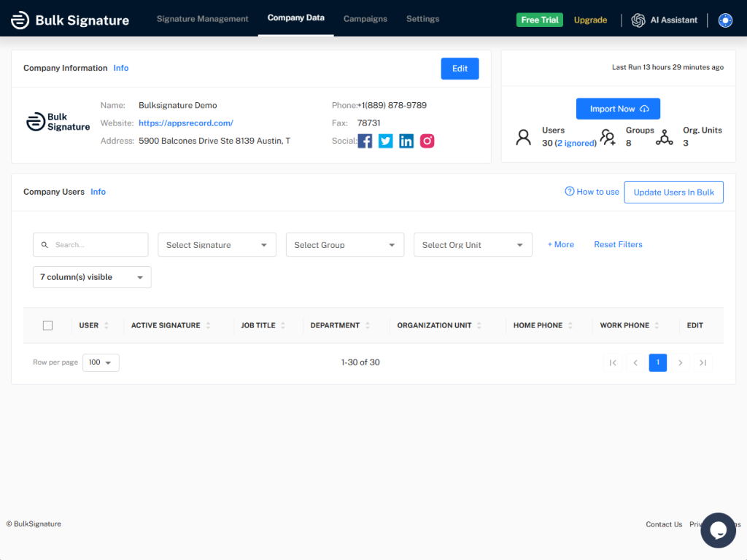Image resolution: width=747 pixels, height=560 pixels.
Task: Click the Facebook social icon
Action: pyautogui.click(x=365, y=141)
